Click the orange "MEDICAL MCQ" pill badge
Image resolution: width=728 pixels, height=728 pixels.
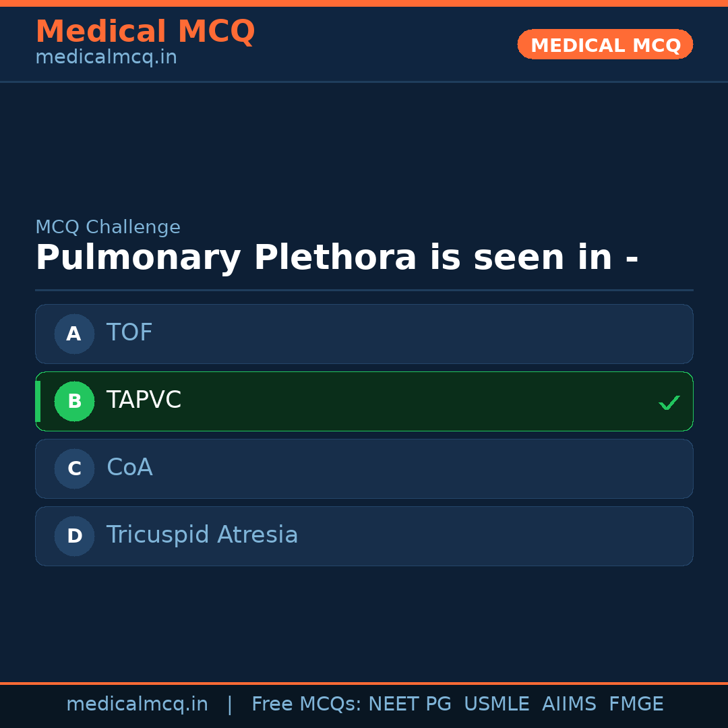click(605, 44)
